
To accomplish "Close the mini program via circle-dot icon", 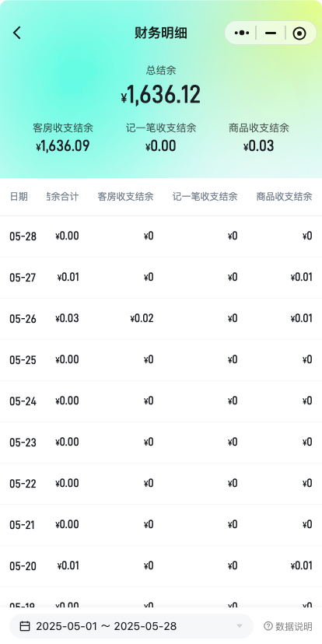I will click(x=299, y=33).
